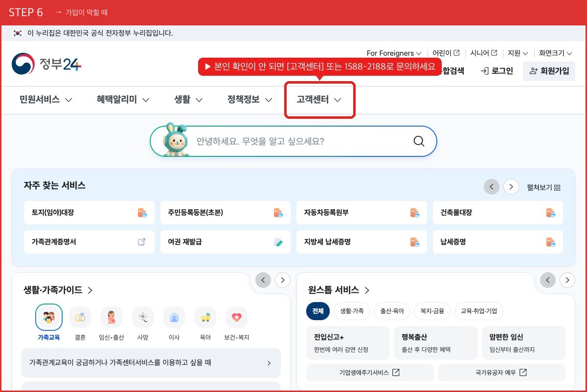This screenshot has width=587, height=392.
Task: Open 기업생애주기서비스 link
Action: [370, 372]
